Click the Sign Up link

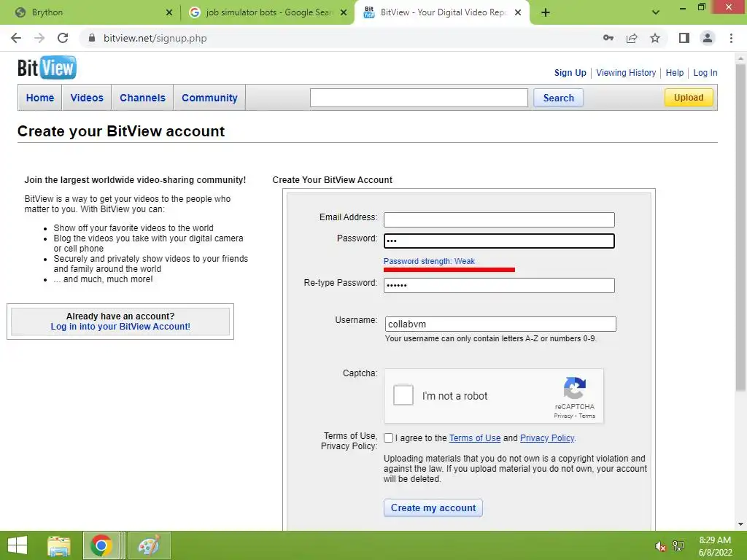pyautogui.click(x=570, y=73)
